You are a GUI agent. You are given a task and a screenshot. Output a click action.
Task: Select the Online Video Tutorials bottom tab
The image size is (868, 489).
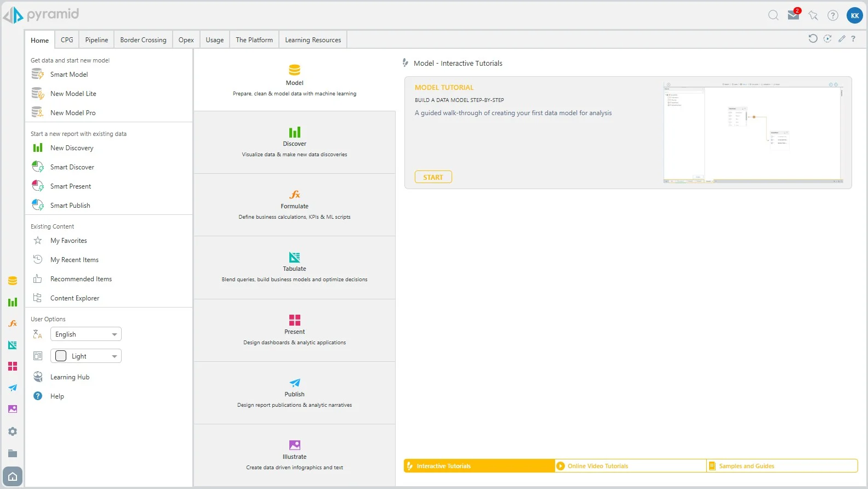click(x=630, y=465)
